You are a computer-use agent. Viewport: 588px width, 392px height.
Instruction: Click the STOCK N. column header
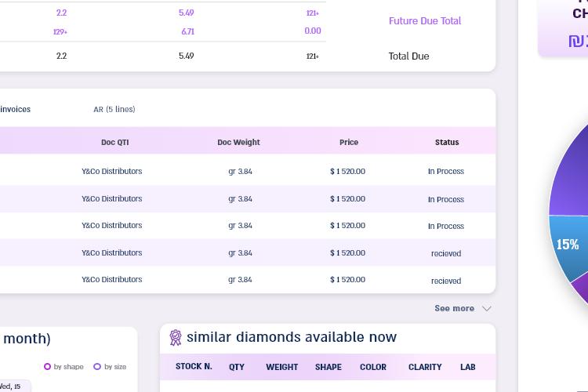[x=194, y=366]
